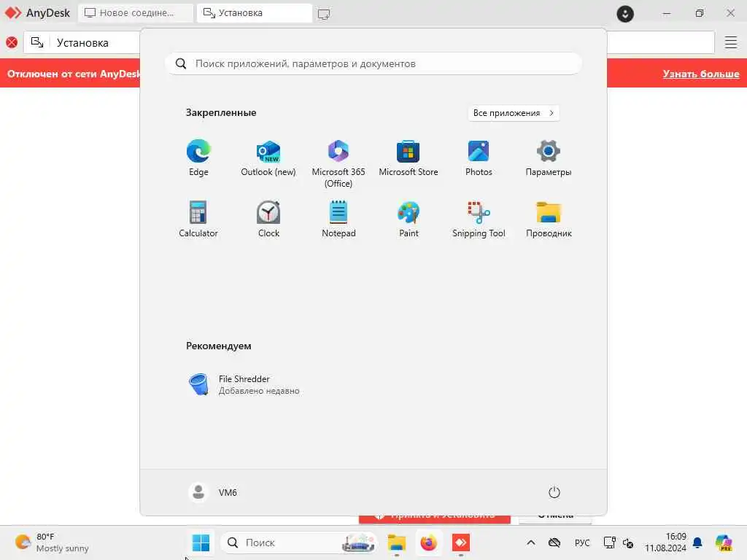Launch Snipping Tool

point(479,219)
